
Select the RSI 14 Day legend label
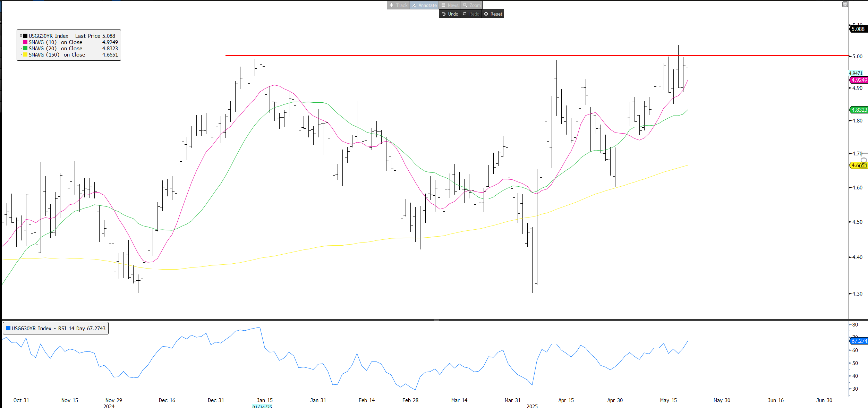tap(58, 328)
